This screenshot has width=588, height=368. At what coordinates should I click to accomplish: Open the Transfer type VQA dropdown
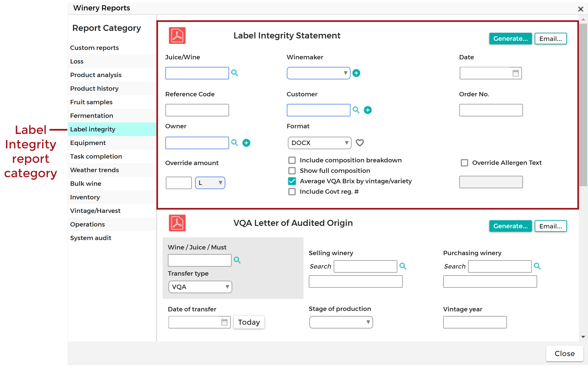(200, 287)
